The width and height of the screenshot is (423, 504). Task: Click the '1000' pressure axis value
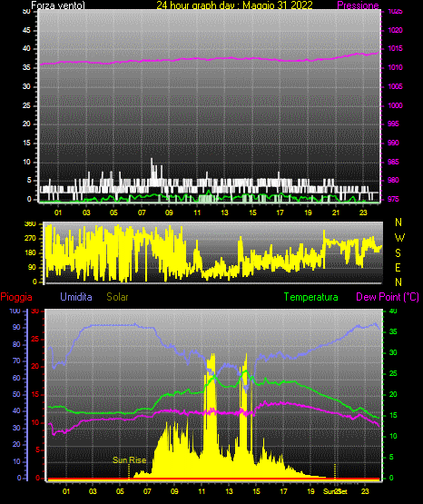pos(395,105)
